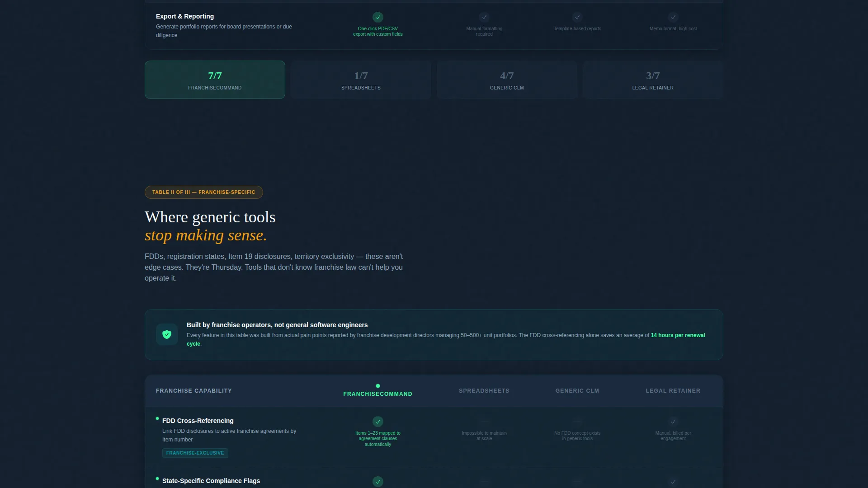Click the LEGAL RETAINER column header
This screenshot has height=488, width=868.
point(673,391)
